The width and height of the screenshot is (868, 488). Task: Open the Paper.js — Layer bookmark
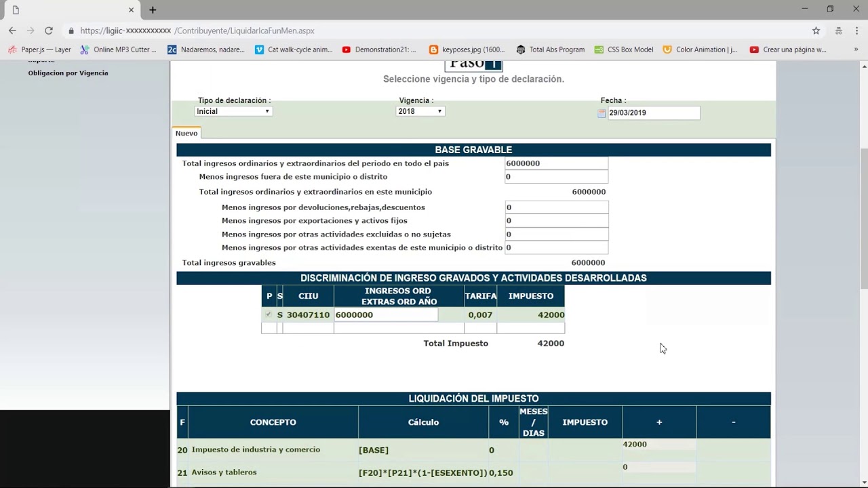click(x=39, y=49)
